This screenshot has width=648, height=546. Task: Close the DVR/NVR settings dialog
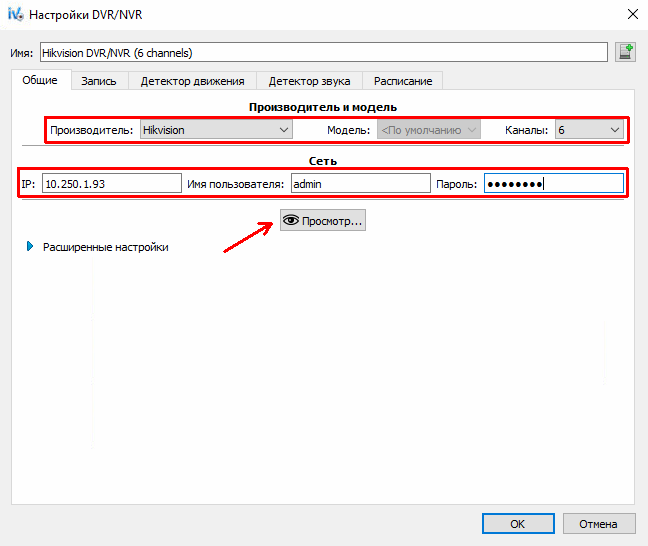[632, 14]
